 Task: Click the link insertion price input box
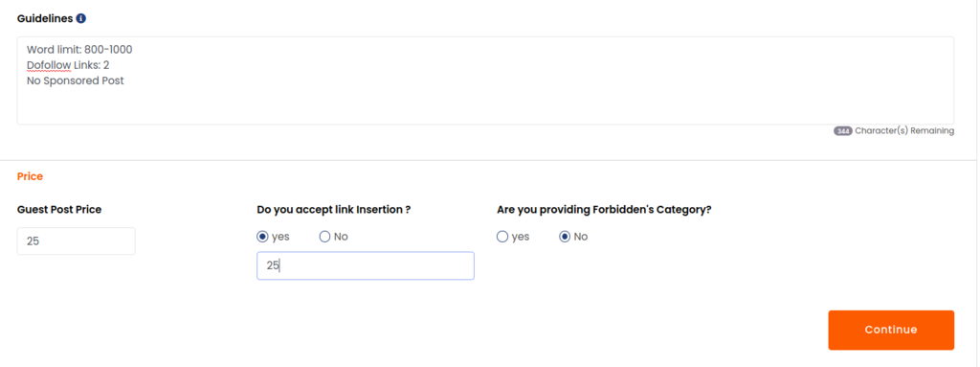366,265
